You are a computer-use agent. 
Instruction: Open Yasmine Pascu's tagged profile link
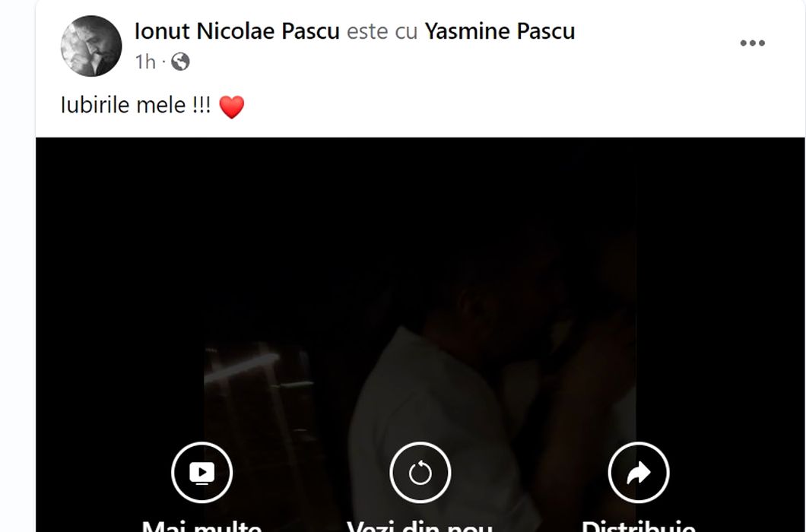(x=500, y=31)
